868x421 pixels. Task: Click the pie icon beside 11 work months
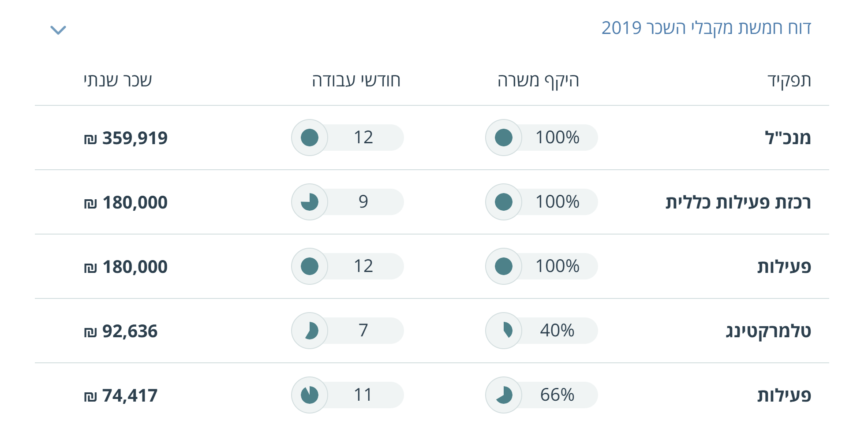click(x=309, y=395)
